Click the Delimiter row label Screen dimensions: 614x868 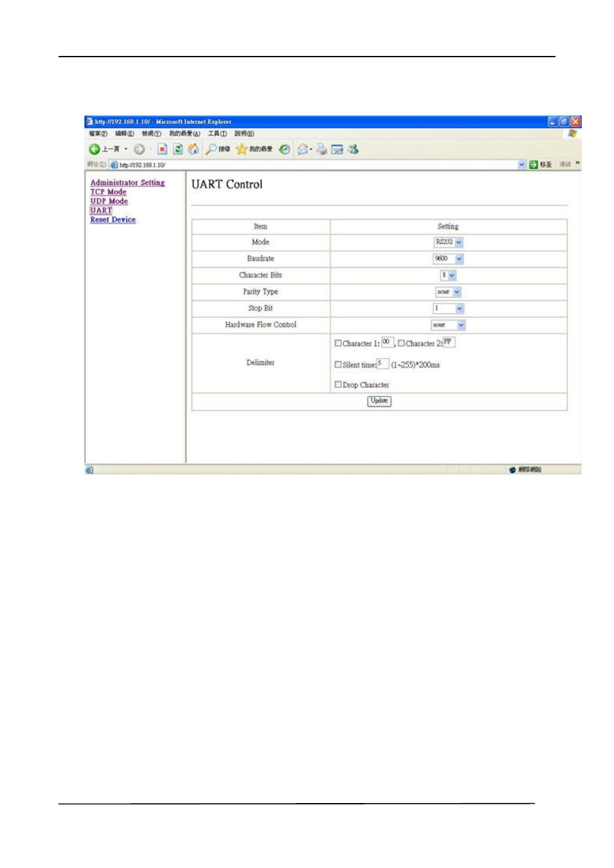pos(260,363)
